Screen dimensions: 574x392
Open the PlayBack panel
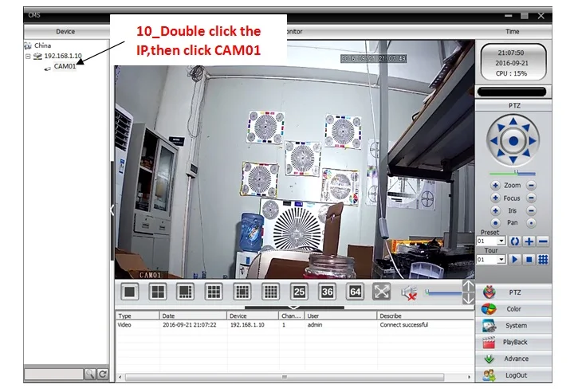[x=513, y=343]
